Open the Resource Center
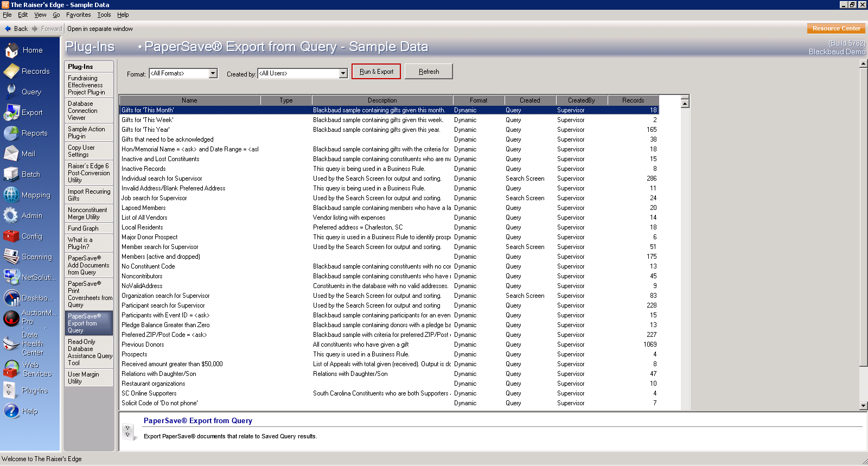Screen dimensions: 868x466 [x=836, y=28]
